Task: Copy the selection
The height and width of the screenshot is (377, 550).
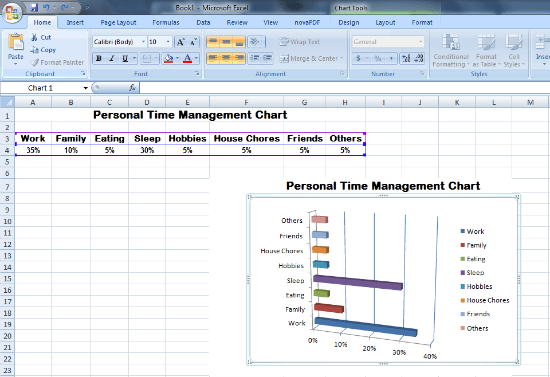Action: click(34, 50)
